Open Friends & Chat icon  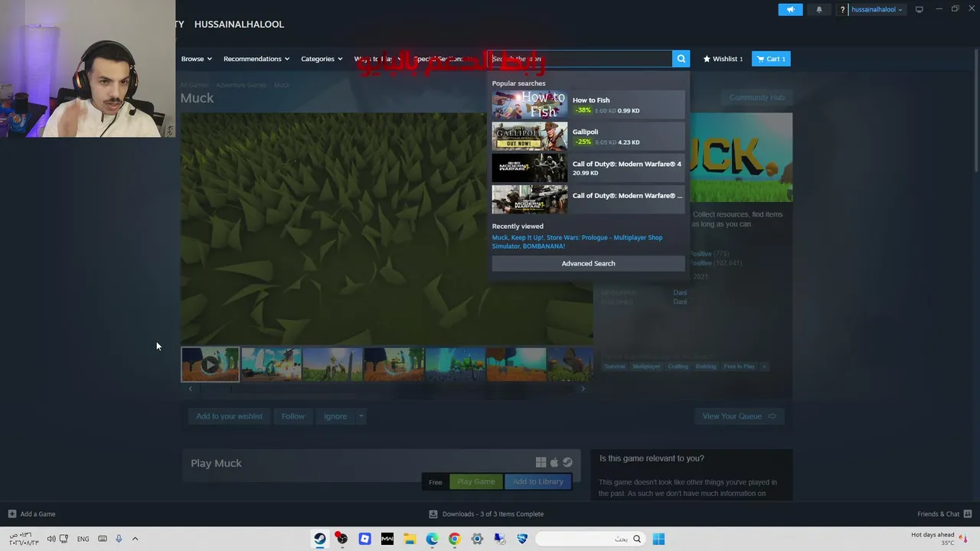point(968,514)
